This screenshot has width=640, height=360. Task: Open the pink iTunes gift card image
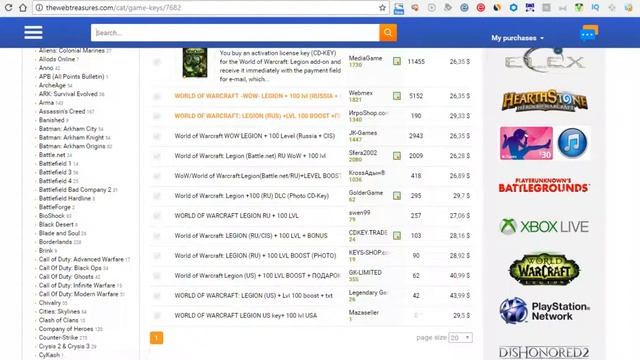pyautogui.click(x=526, y=143)
